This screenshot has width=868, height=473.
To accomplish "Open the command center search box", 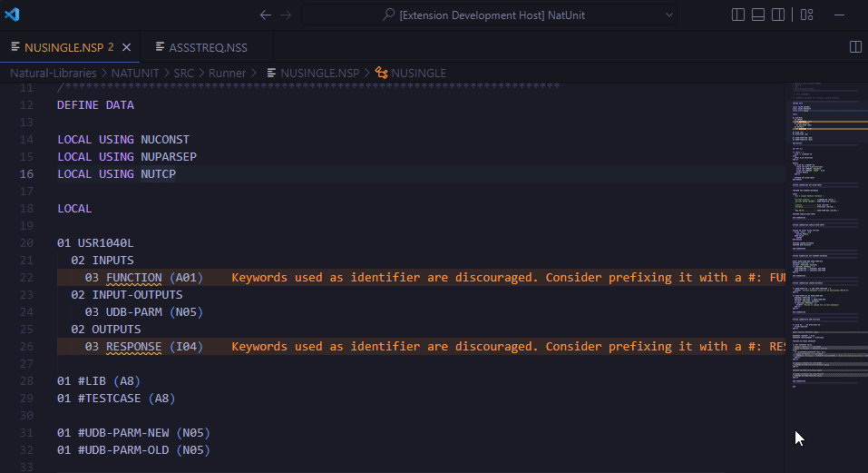I will coord(489,15).
